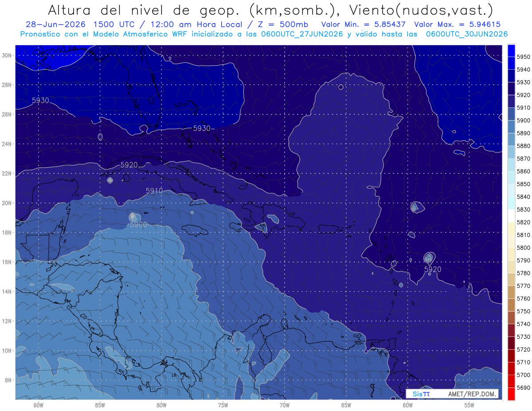Click the 5920 contour label over western Cuba
The image size is (532, 411).
tap(129, 165)
